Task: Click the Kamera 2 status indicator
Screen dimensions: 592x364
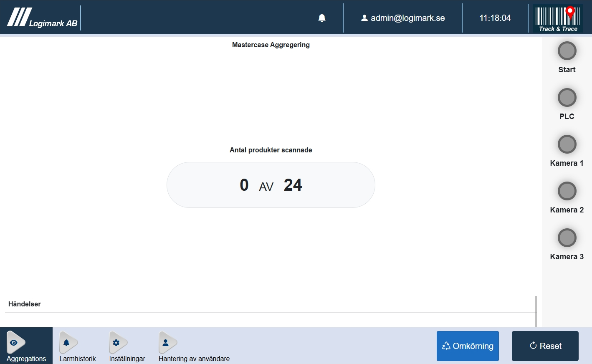Action: pyautogui.click(x=567, y=191)
